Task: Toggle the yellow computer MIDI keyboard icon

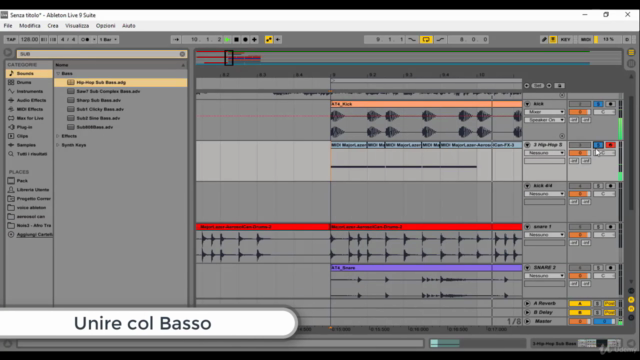Action: tap(553, 40)
